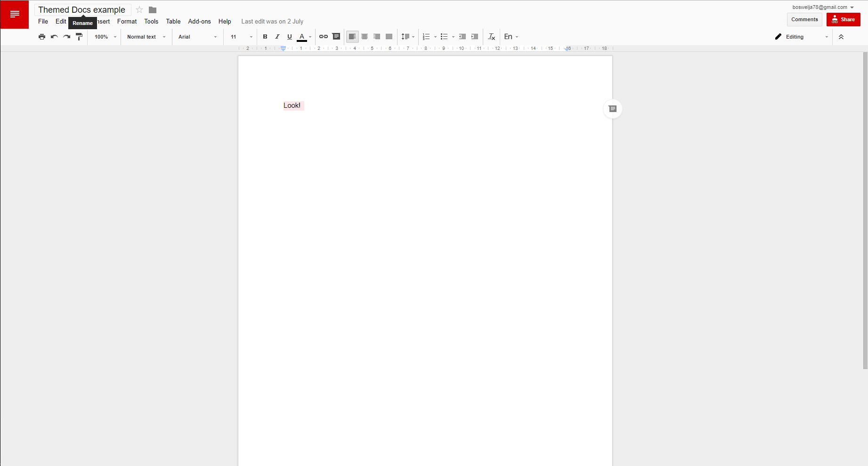Click the Undo arrow
The image size is (868, 466).
(54, 37)
